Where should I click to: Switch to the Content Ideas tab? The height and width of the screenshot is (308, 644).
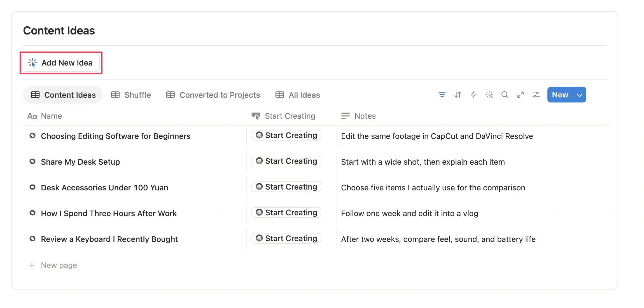point(63,95)
